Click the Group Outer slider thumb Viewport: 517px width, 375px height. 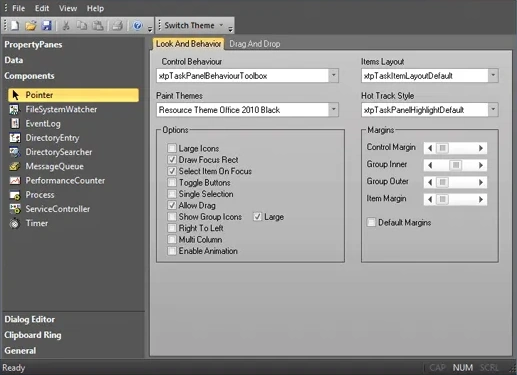pyautogui.click(x=443, y=182)
